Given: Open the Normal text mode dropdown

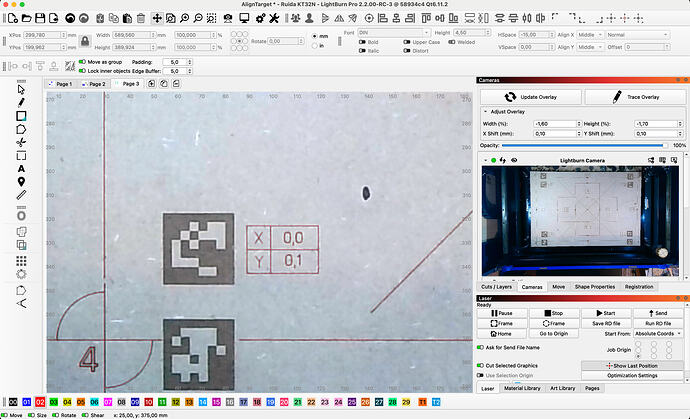Looking at the screenshot, I should tap(638, 35).
